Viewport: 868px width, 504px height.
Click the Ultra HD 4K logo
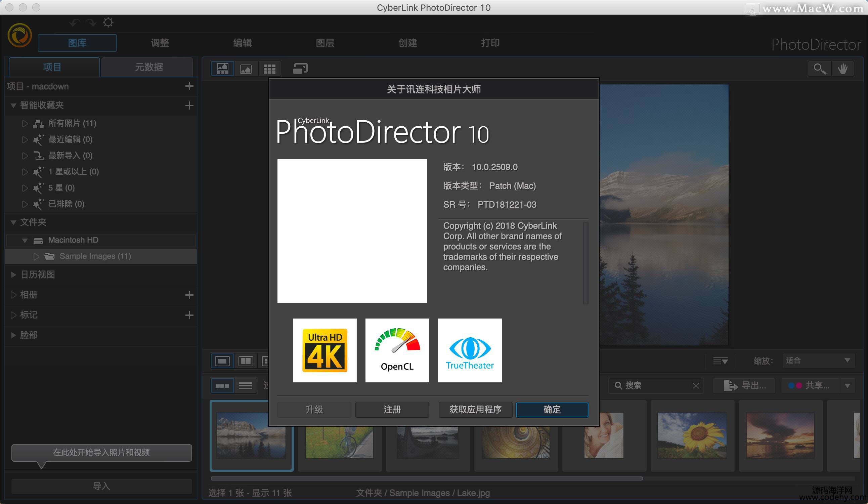tap(324, 350)
